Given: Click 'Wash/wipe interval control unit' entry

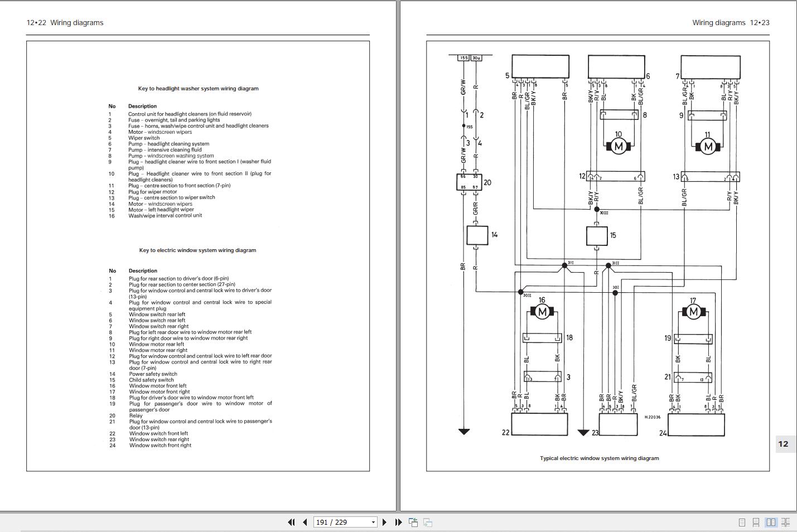Looking at the screenshot, I should pos(165,215).
